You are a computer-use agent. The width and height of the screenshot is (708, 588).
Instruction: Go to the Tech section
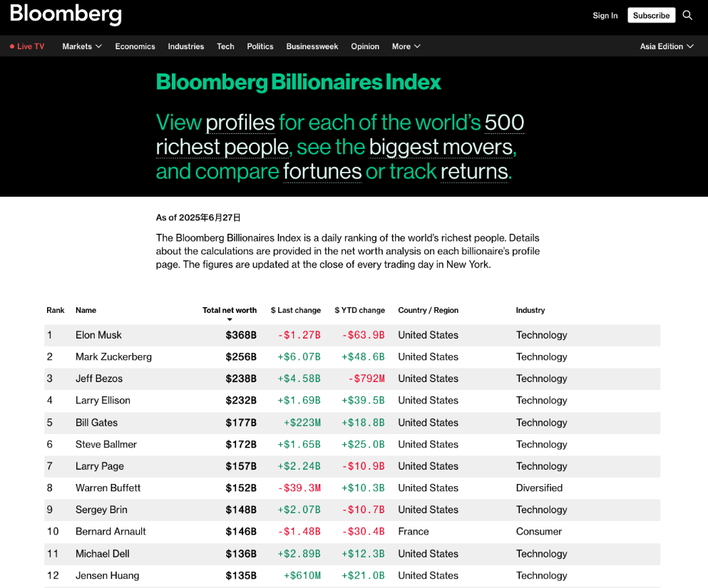click(225, 46)
